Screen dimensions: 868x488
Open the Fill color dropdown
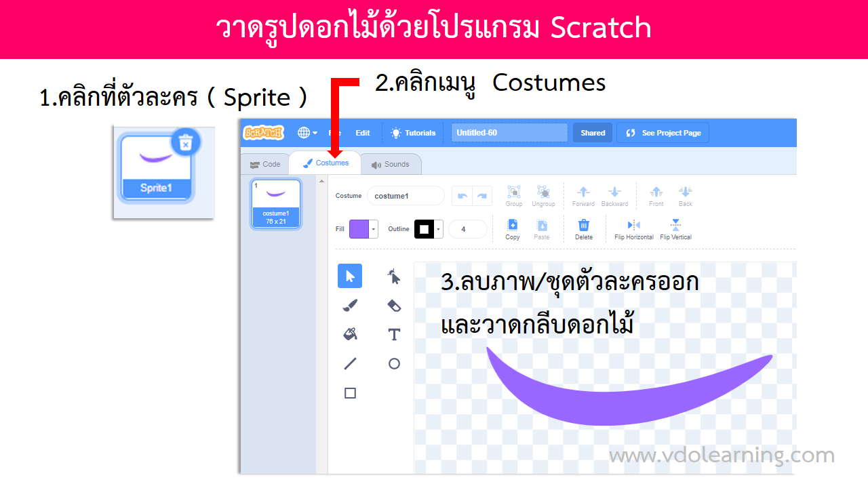pyautogui.click(x=374, y=229)
